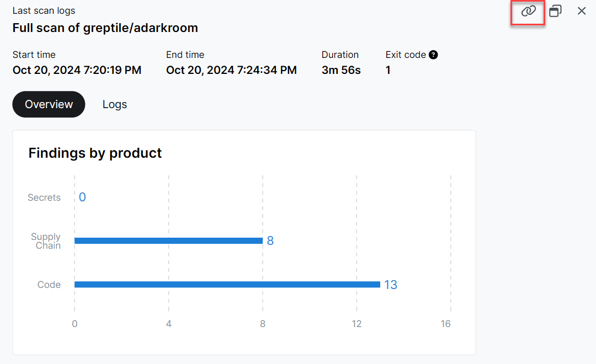Click the Supply Chain findings bar
The image size is (596, 364).
coord(168,240)
